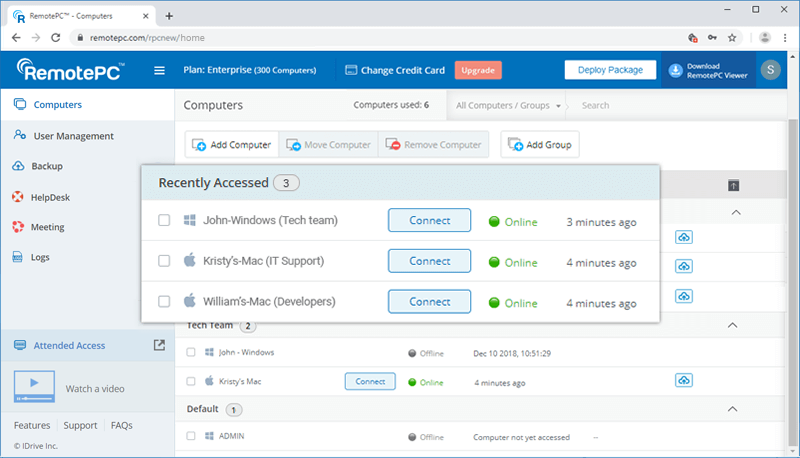Click the browser key password icon

point(712,38)
